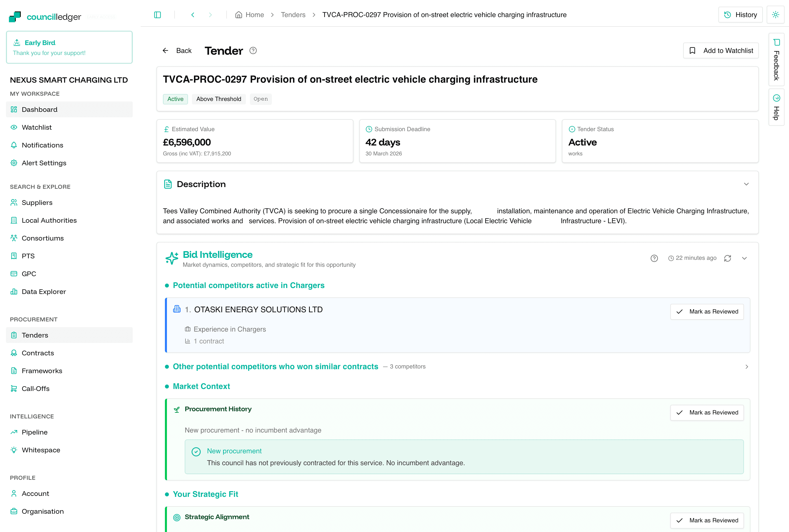Click the Strategic Alignment target icon
This screenshot has width=789, height=532.
(x=177, y=517)
